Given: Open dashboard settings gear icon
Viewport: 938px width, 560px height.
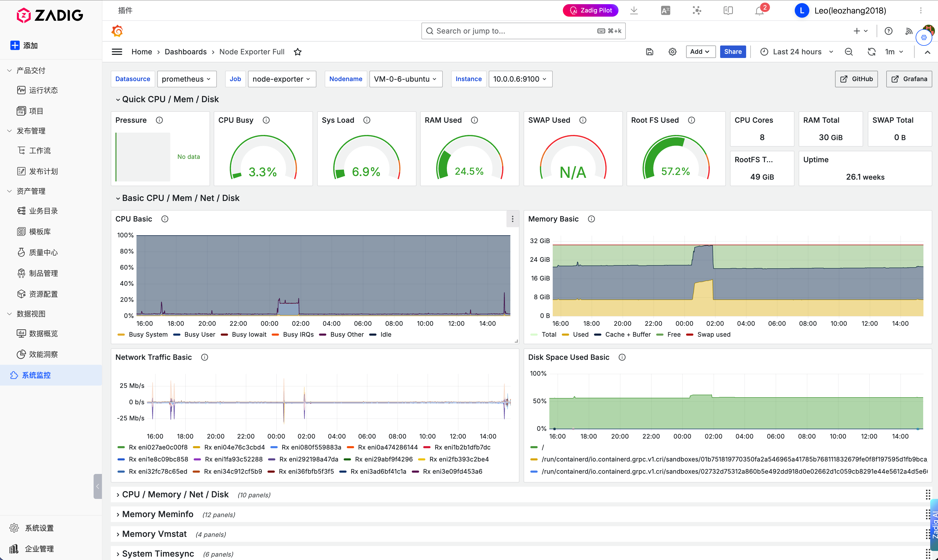Looking at the screenshot, I should [672, 52].
